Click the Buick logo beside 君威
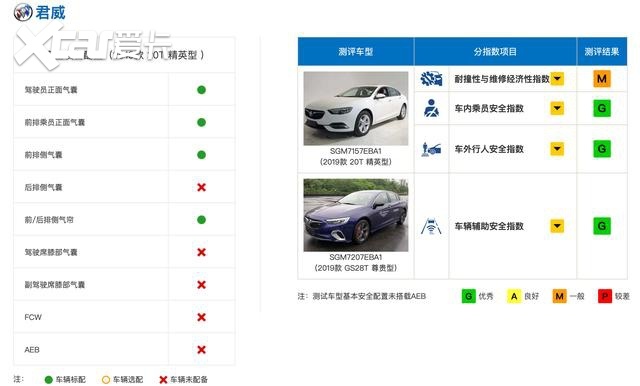This screenshot has width=640, height=386. 23,12
